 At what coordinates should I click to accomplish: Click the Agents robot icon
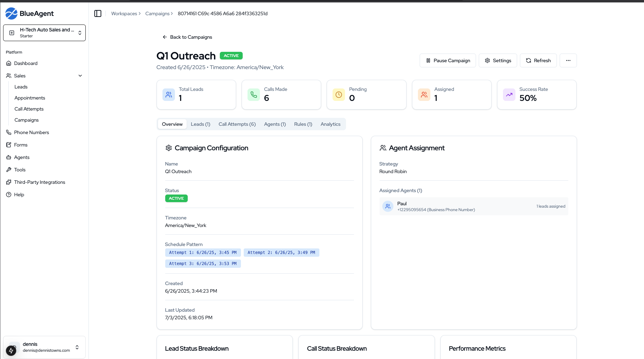pyautogui.click(x=9, y=157)
